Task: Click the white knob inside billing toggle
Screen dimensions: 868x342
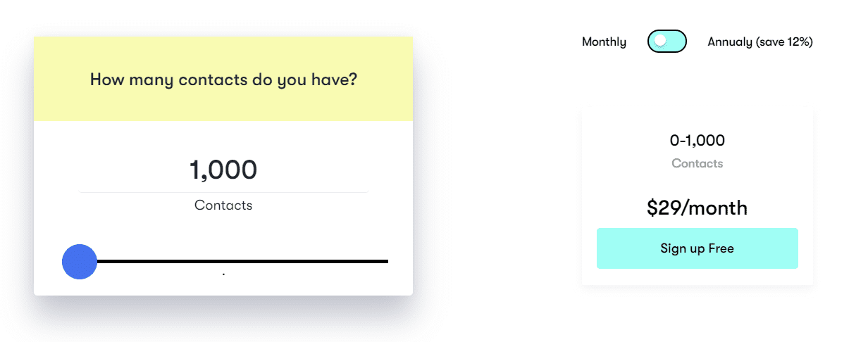Action: point(659,42)
